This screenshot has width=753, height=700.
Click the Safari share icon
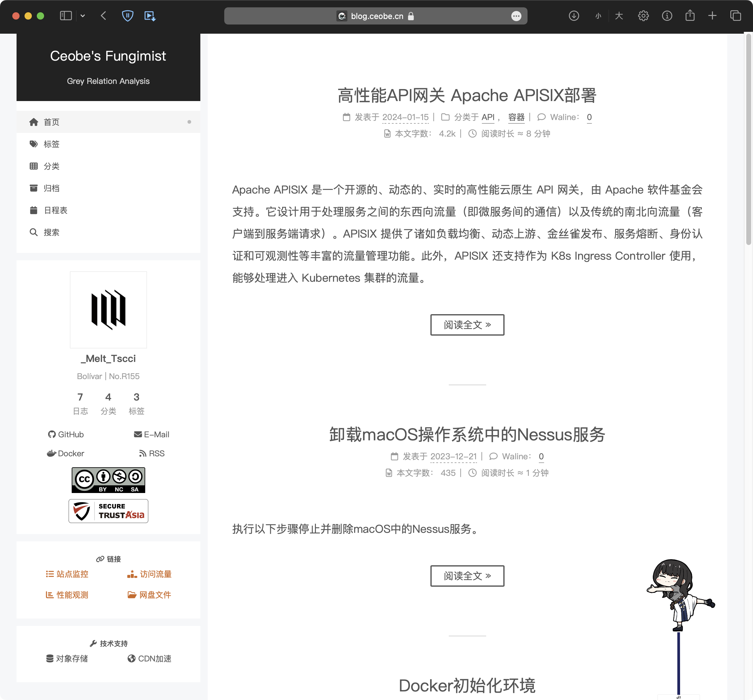click(x=690, y=16)
